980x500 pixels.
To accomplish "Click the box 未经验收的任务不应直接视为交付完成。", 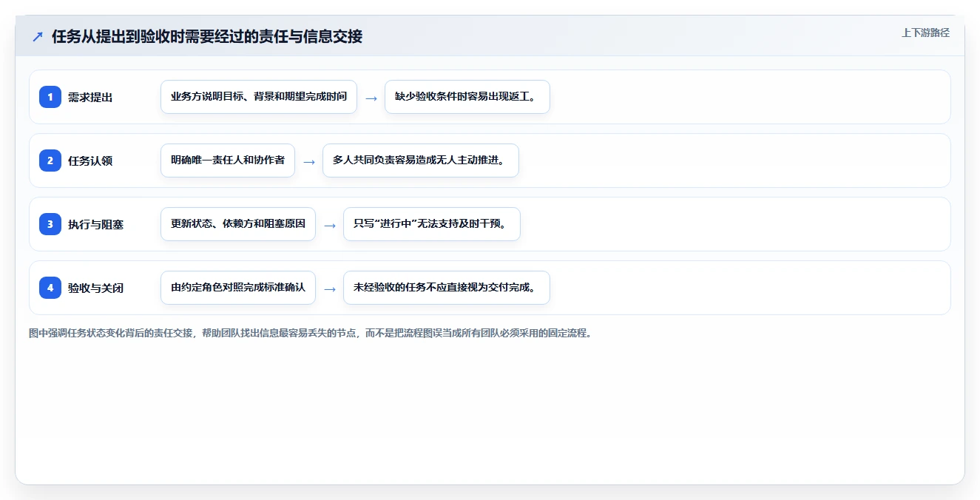I will click(x=447, y=288).
